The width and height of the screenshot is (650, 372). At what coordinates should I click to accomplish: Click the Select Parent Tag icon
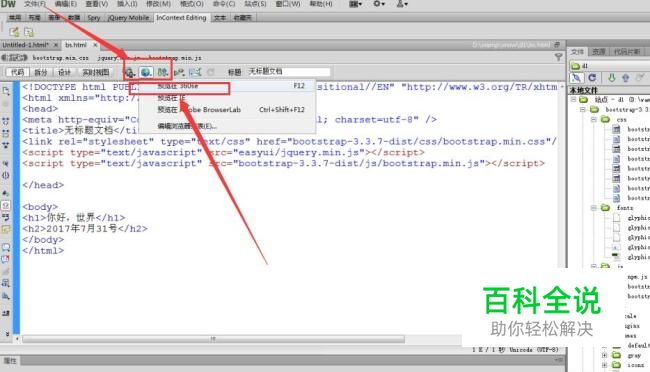[x=6, y=164]
